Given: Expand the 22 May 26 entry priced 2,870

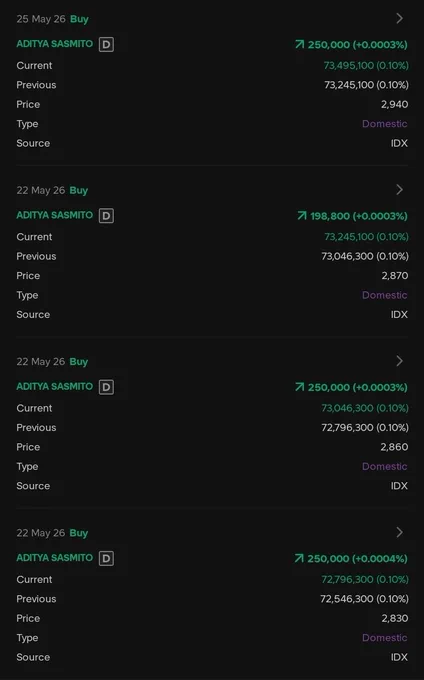Looking at the screenshot, I should (x=399, y=190).
